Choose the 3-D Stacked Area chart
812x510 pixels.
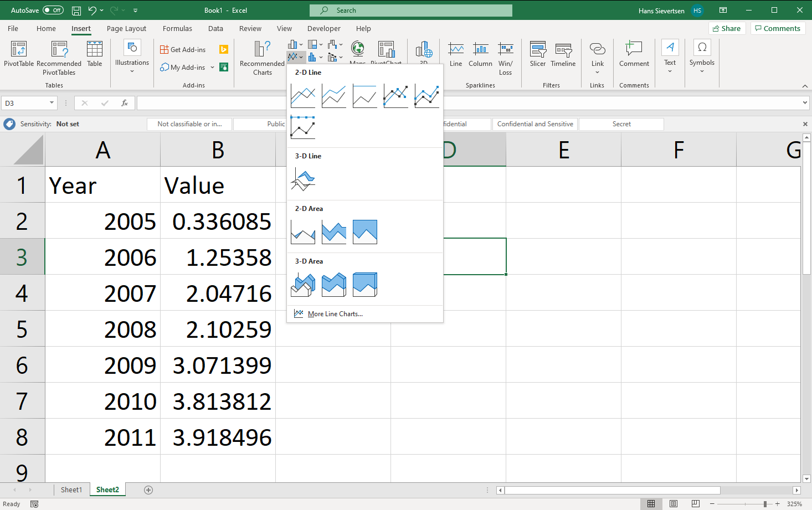(x=334, y=285)
